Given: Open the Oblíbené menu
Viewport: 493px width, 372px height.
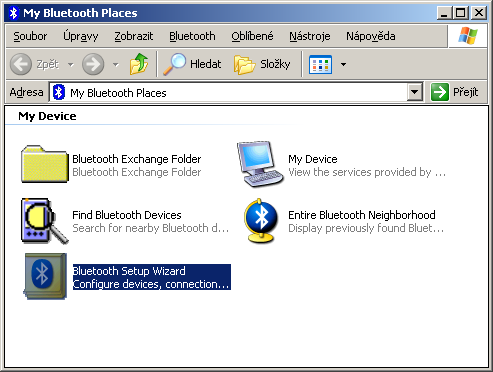Looking at the screenshot, I should tap(252, 36).
